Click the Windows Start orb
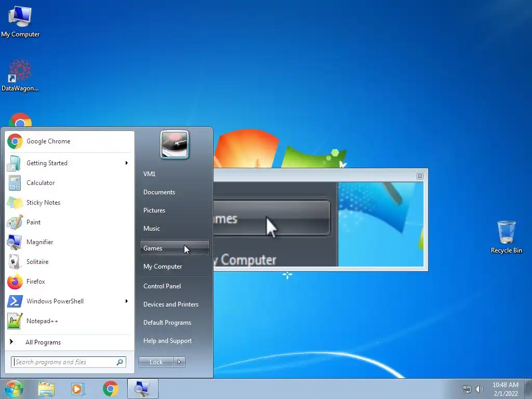 click(x=14, y=389)
